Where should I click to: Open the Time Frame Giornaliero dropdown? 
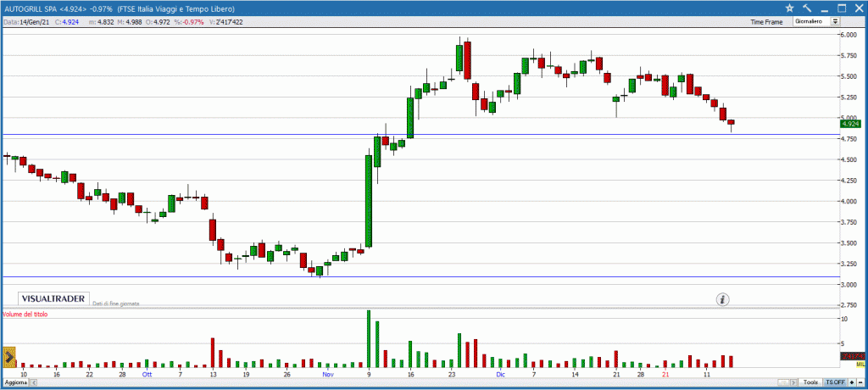817,21
